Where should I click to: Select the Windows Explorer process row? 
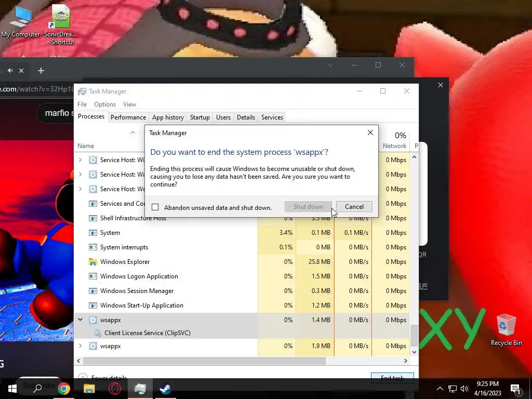[x=242, y=262]
